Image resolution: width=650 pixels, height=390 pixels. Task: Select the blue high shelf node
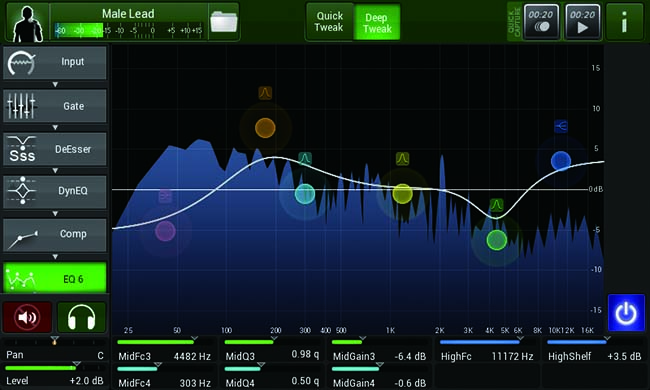point(561,161)
